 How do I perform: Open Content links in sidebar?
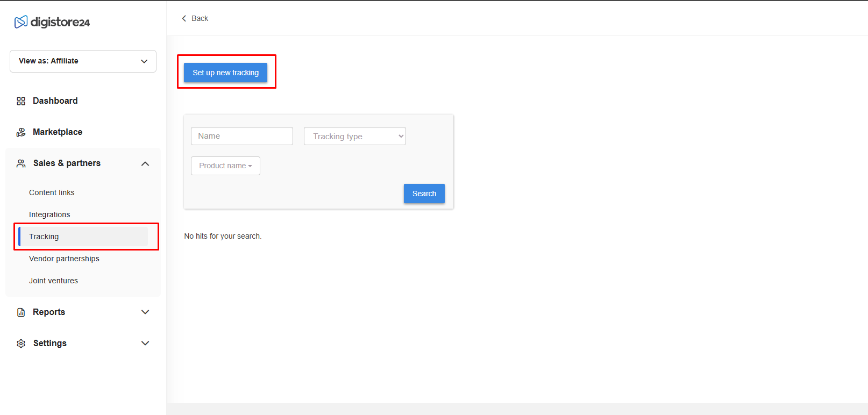click(52, 192)
